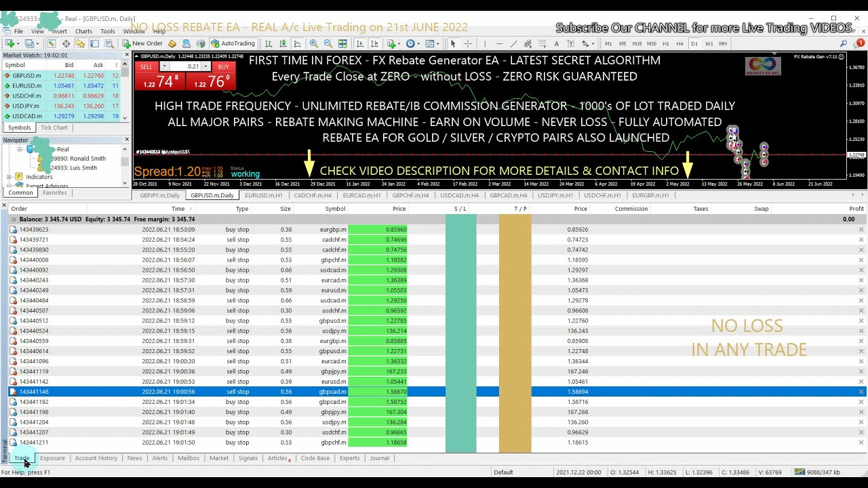The image size is (868, 488).
Task: Close the Market Watch panel
Action: (x=126, y=55)
